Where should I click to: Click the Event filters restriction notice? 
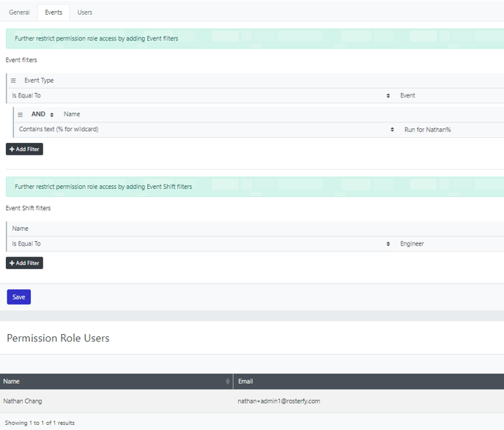(x=255, y=39)
